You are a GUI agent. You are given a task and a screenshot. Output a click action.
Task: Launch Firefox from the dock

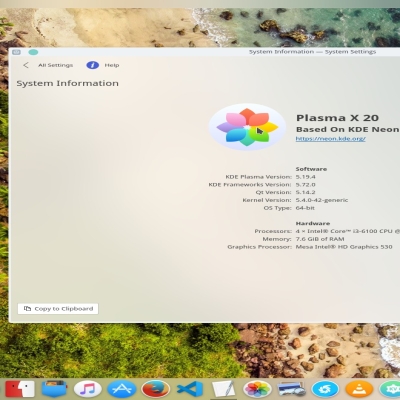coord(156,389)
